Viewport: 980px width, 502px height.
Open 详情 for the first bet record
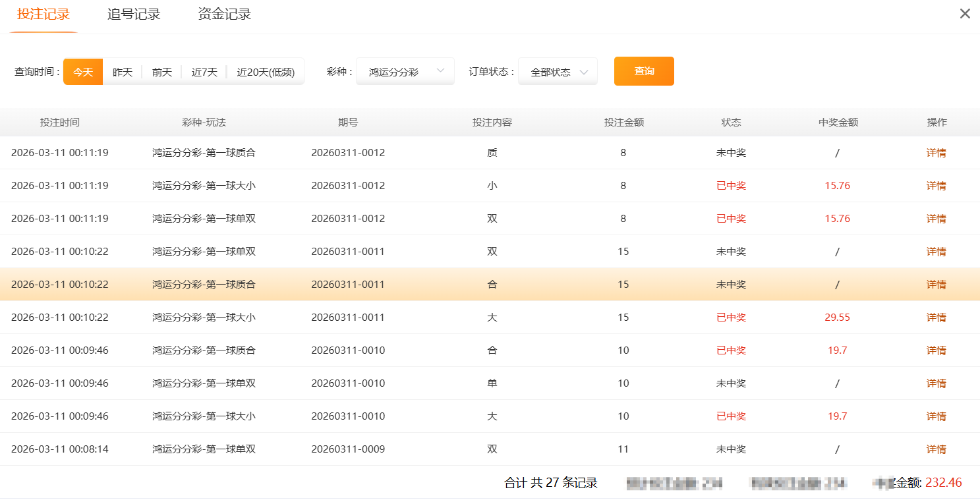point(936,152)
